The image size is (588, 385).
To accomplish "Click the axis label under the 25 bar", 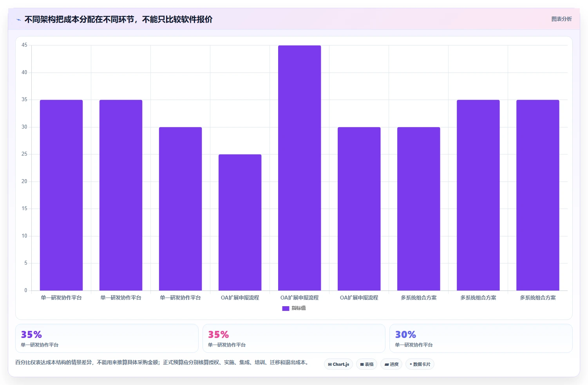I will [x=240, y=298].
